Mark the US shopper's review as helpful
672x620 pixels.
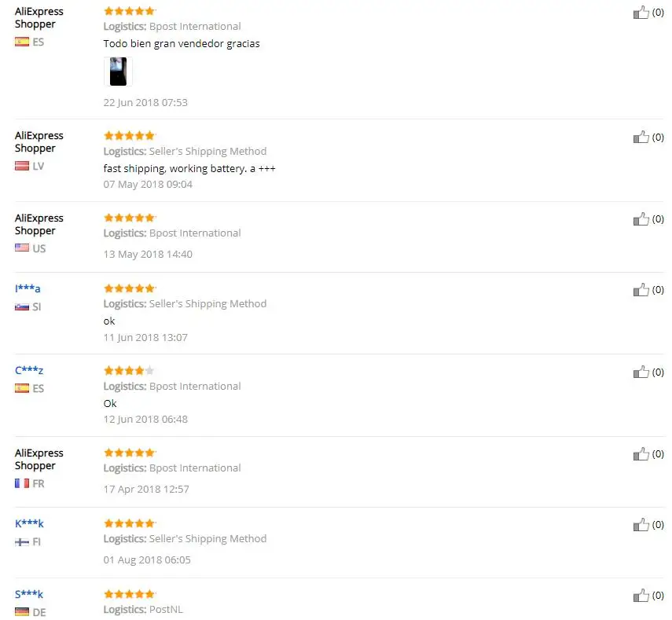click(641, 219)
